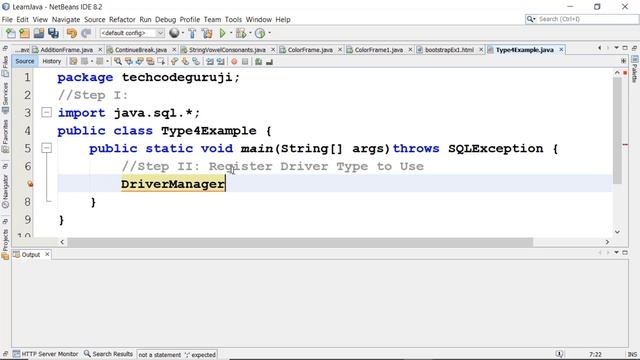Click the Redo toolbar icon
Screen dimensions: 640x360
(86, 33)
